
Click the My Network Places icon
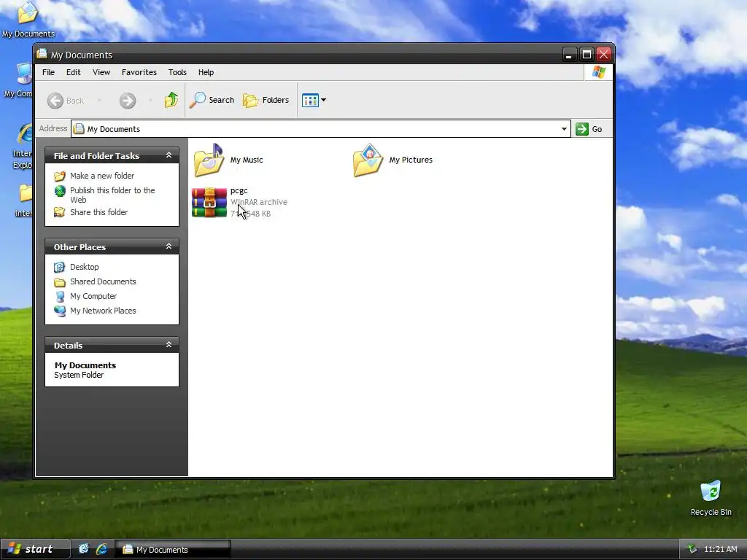[x=60, y=311]
